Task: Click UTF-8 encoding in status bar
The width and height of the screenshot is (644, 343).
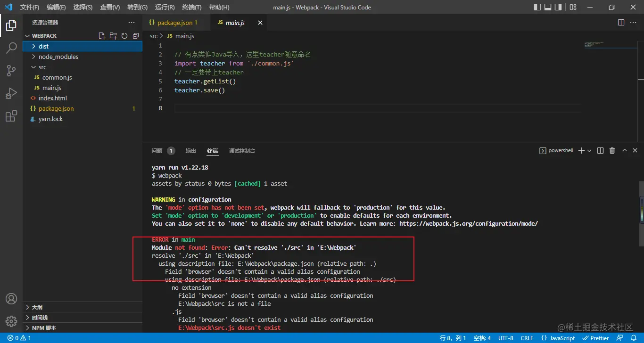Action: coord(505,338)
